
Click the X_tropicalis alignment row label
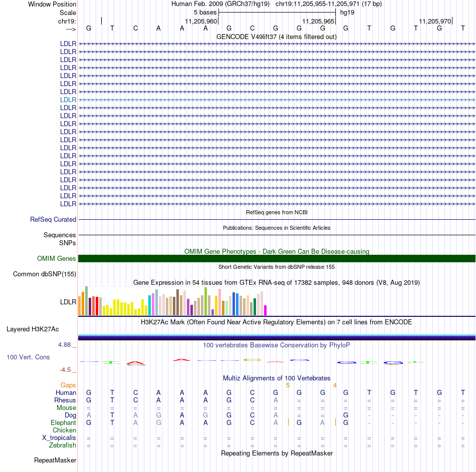[59, 438]
